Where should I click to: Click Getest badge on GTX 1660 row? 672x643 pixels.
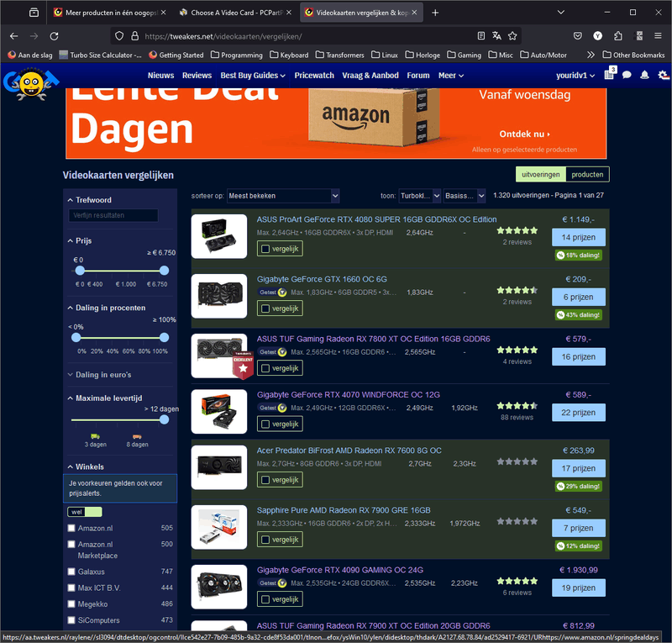(x=271, y=293)
